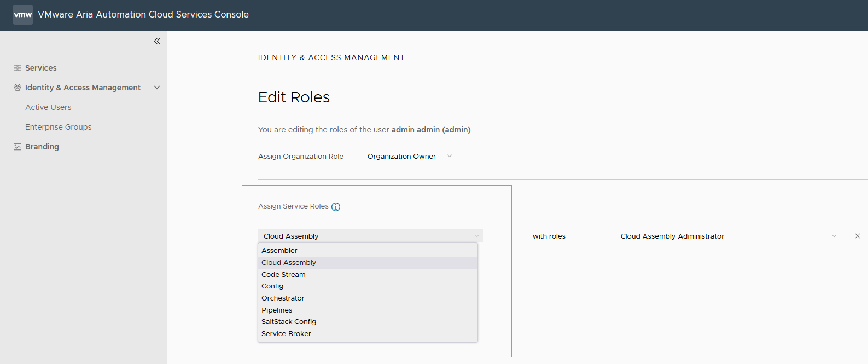
Task: Click the VMware logo icon
Action: (x=23, y=15)
